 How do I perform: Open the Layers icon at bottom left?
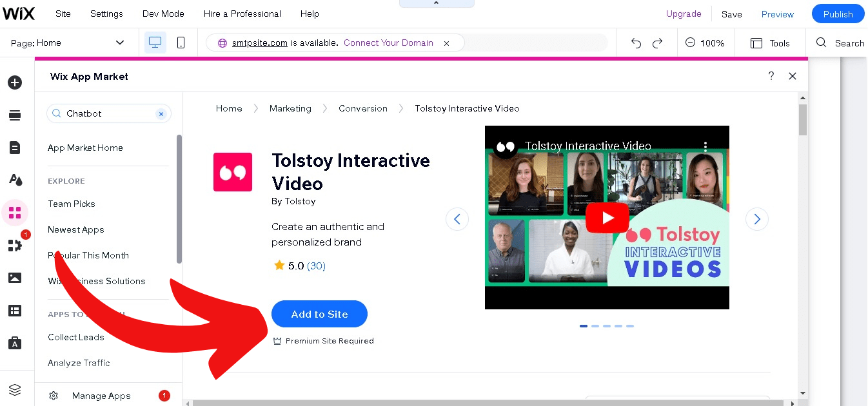15,390
